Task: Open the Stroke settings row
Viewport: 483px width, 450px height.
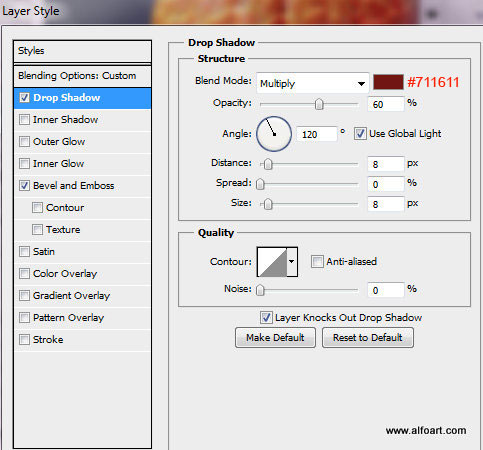Action: click(x=83, y=340)
